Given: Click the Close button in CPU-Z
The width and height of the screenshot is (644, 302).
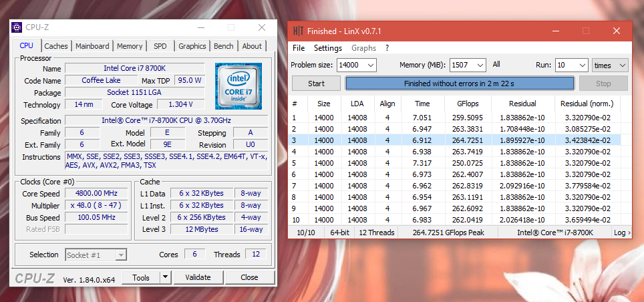Looking at the screenshot, I should pyautogui.click(x=249, y=277).
